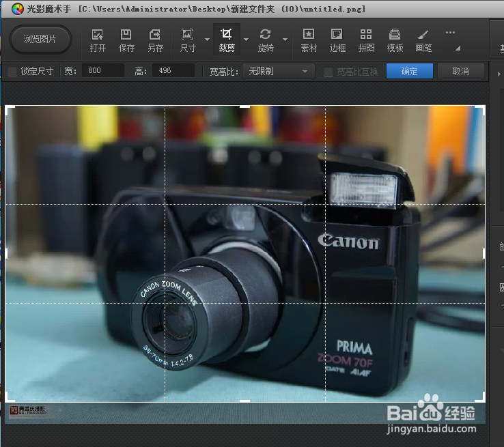Click the 光影魔术手 app logo icon
Screen dimensions: 504x447
coord(18,9)
